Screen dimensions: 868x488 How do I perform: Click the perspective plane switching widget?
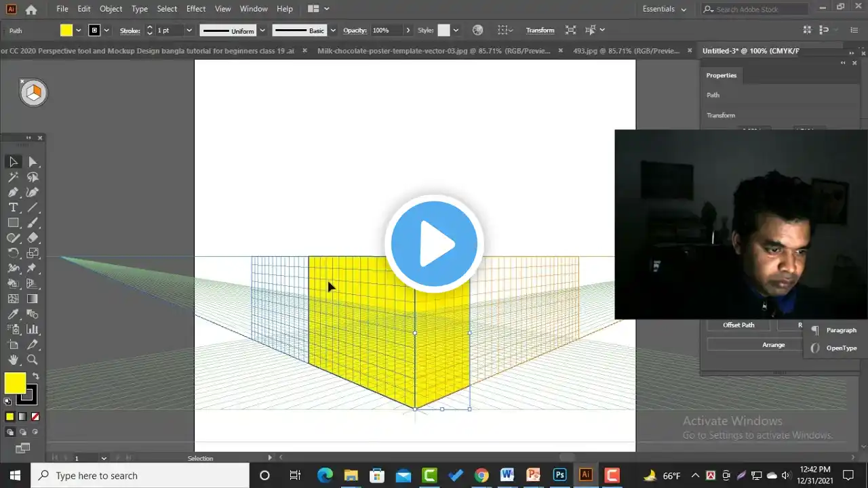33,93
